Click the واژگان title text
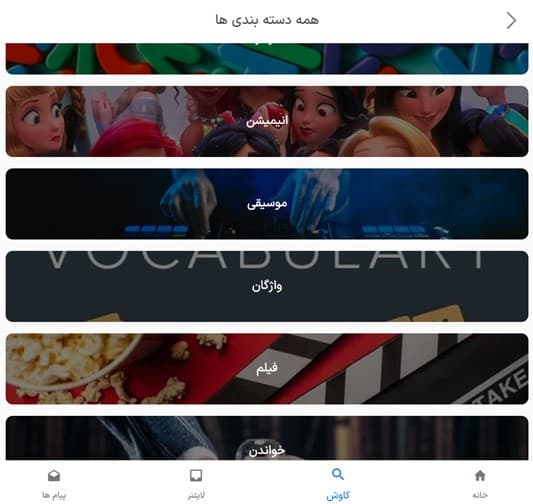533x504 pixels. (x=267, y=286)
